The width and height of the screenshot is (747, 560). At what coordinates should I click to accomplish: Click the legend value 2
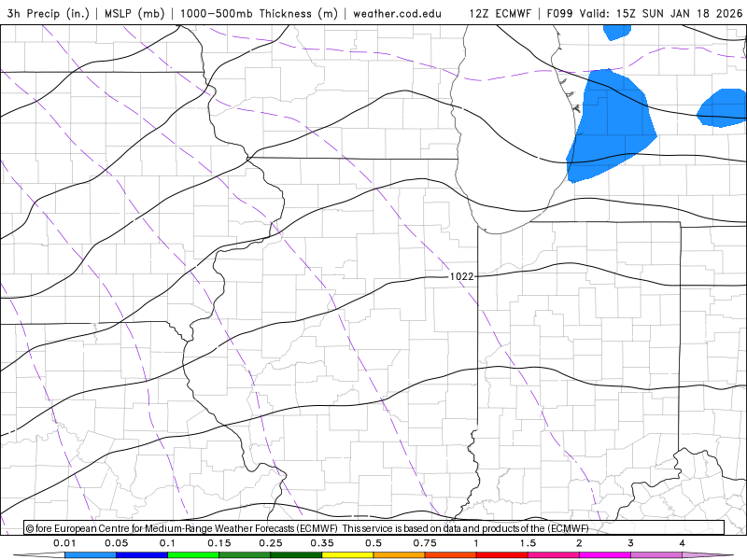[579, 543]
